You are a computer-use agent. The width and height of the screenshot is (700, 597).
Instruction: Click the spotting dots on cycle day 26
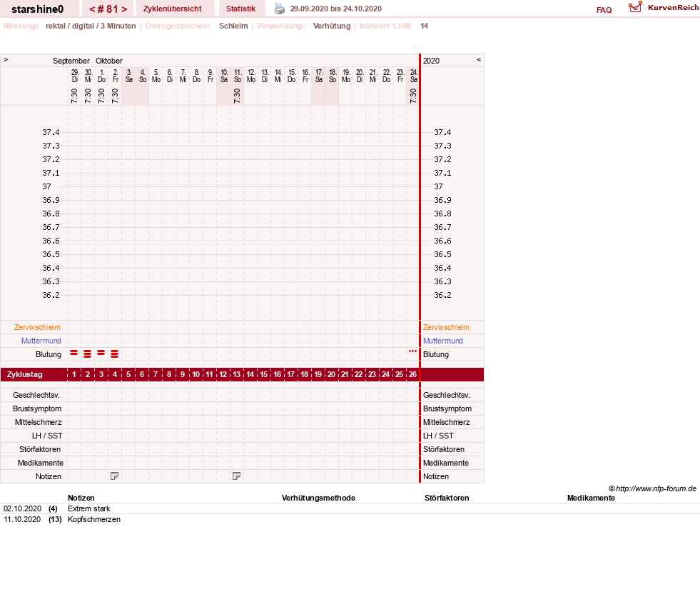tap(412, 351)
